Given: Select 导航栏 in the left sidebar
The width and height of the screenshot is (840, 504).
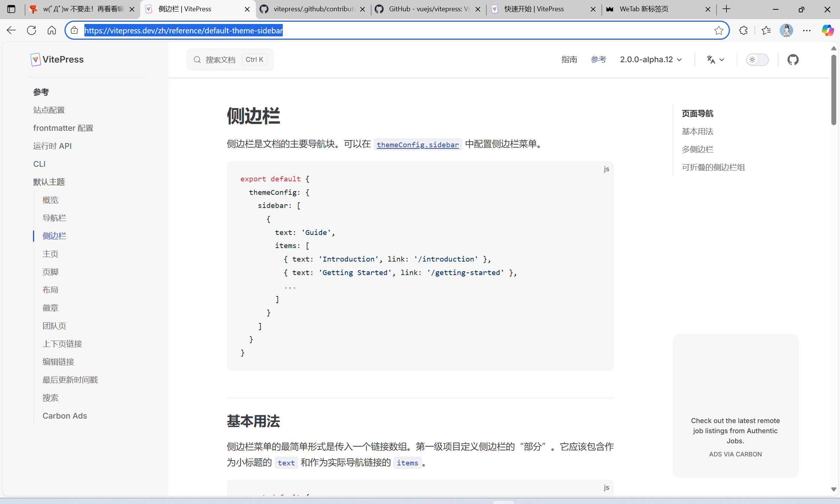Looking at the screenshot, I should coord(54,218).
